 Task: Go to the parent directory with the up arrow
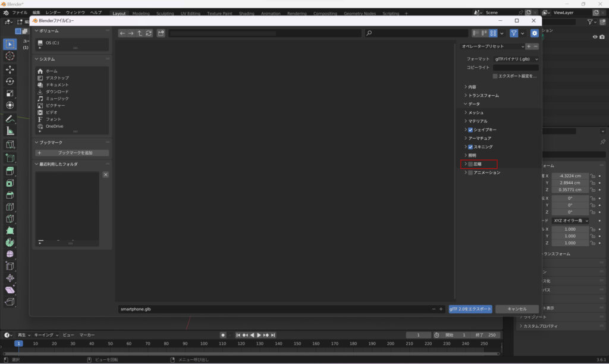[x=140, y=33]
